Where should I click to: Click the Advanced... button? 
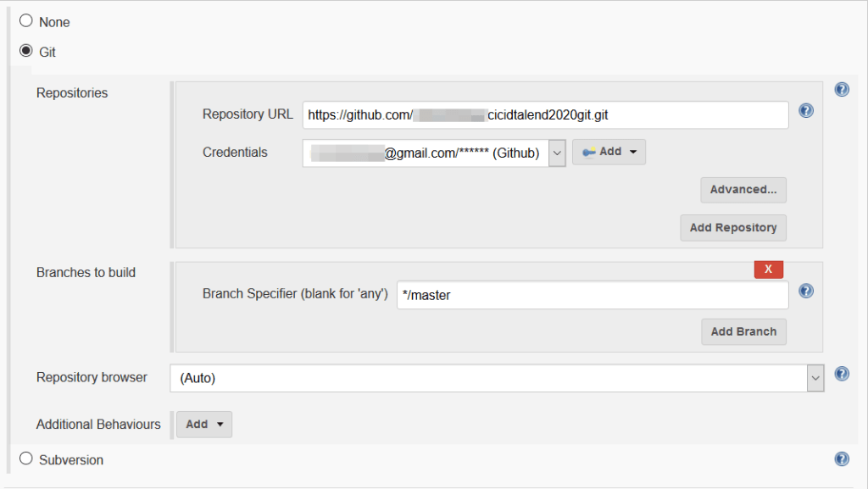[743, 190]
